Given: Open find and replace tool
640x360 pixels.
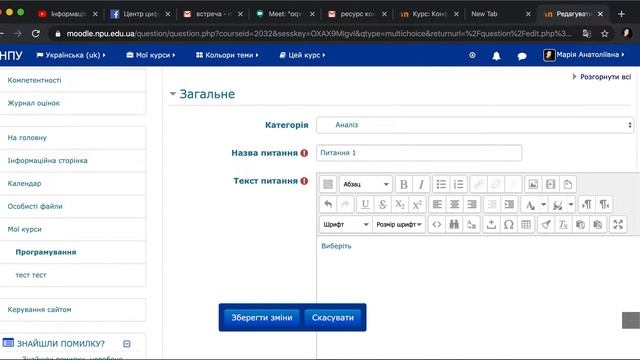Looking at the screenshot, I should pyautogui.click(x=454, y=224).
